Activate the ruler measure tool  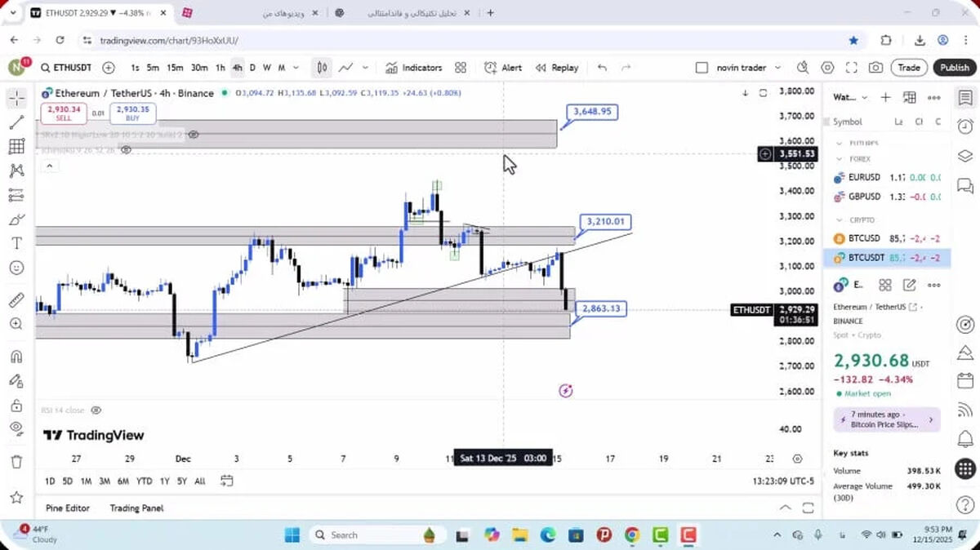16,299
